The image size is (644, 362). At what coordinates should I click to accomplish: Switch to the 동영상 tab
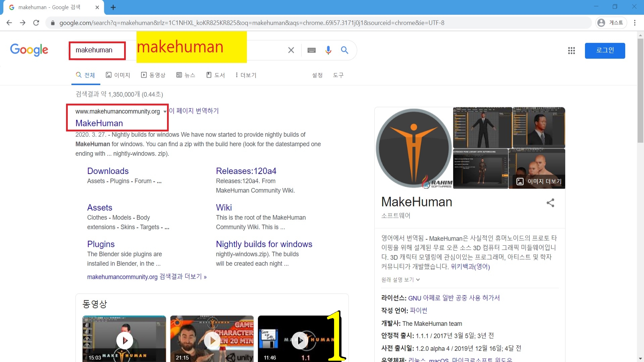click(153, 75)
